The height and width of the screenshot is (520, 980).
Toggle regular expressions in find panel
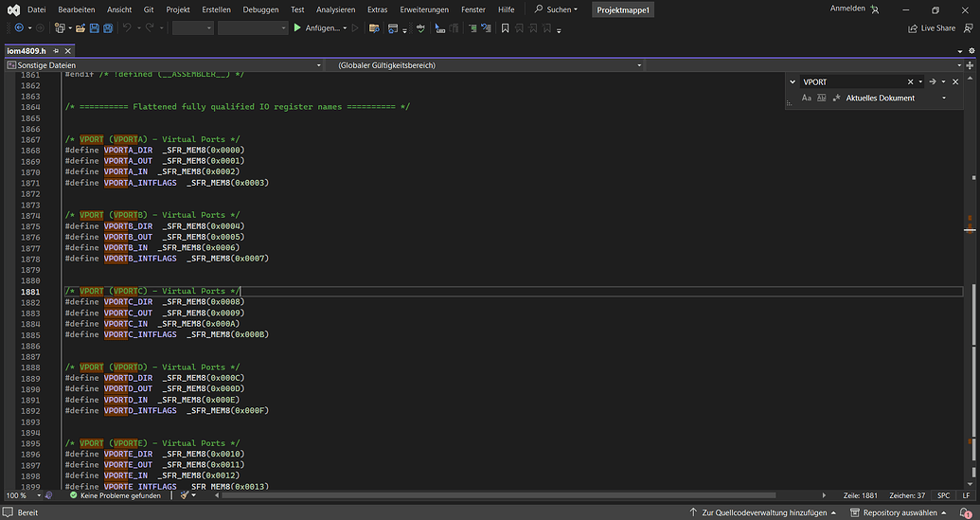point(837,98)
